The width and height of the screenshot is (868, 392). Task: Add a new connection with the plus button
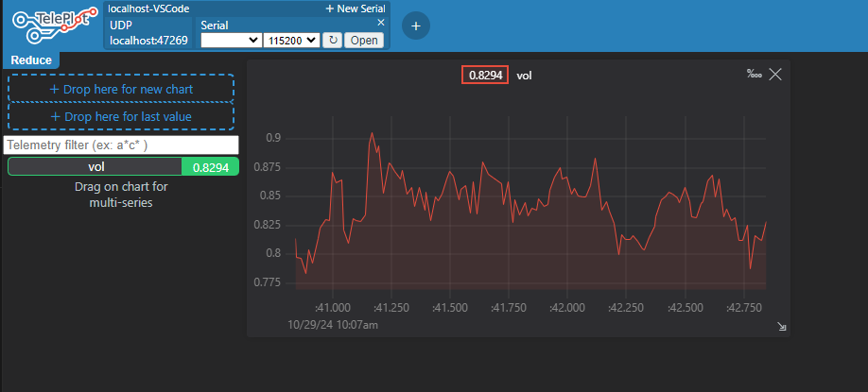(x=416, y=26)
